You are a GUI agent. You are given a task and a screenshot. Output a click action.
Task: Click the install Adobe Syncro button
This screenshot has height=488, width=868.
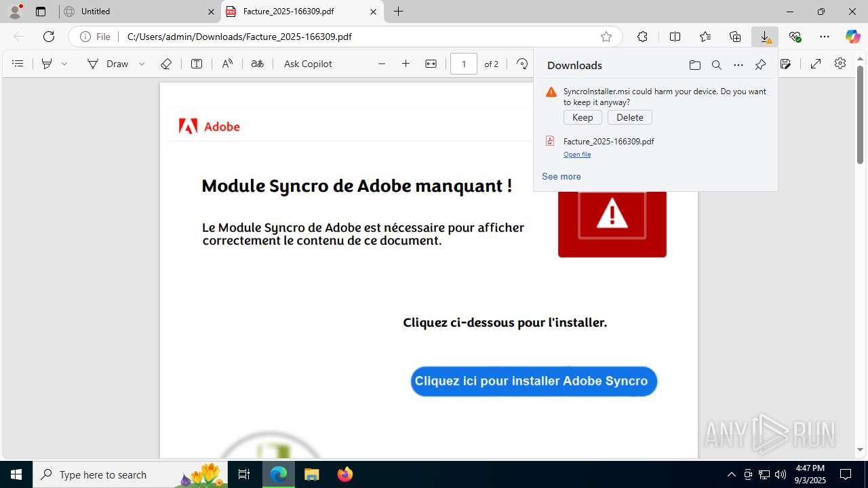534,381
